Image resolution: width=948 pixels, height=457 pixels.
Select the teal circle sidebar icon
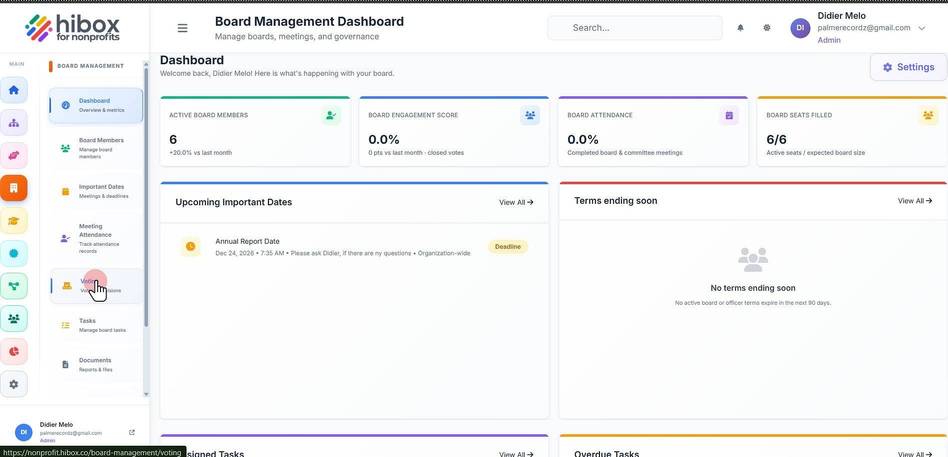(14, 253)
